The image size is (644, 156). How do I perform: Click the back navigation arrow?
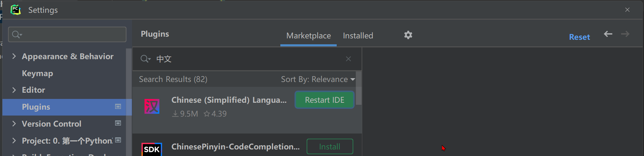click(608, 34)
